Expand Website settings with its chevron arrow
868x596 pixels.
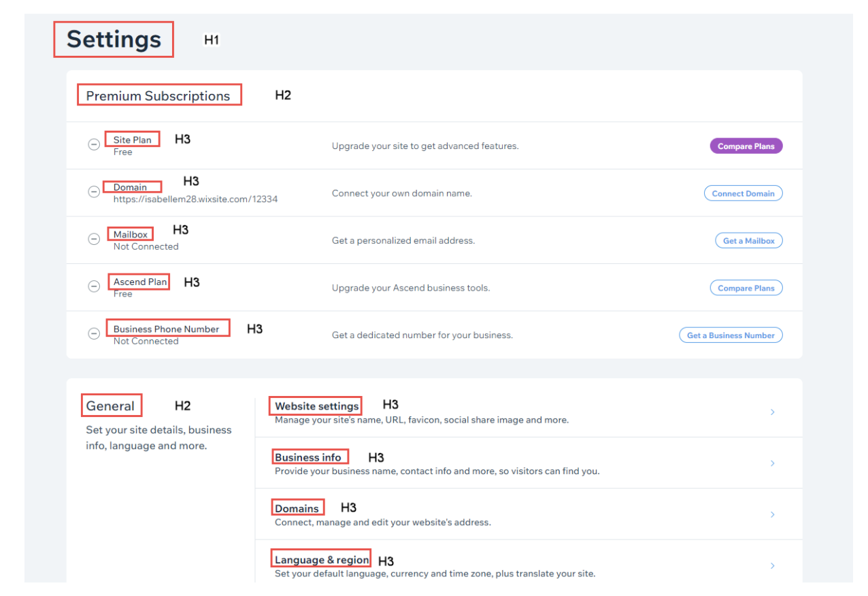tap(772, 412)
